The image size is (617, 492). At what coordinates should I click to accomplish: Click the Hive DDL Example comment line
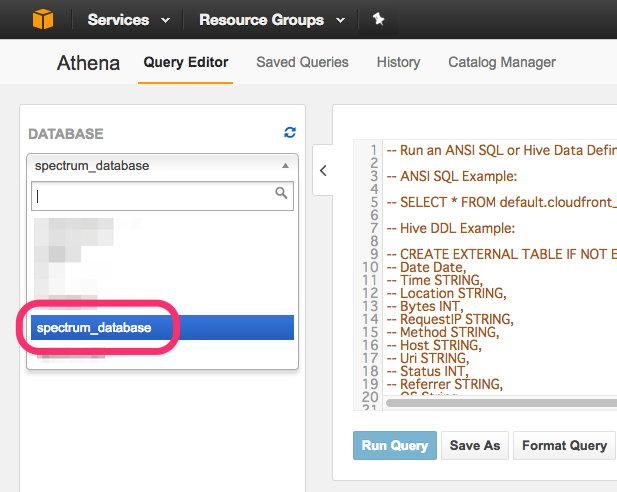click(451, 228)
